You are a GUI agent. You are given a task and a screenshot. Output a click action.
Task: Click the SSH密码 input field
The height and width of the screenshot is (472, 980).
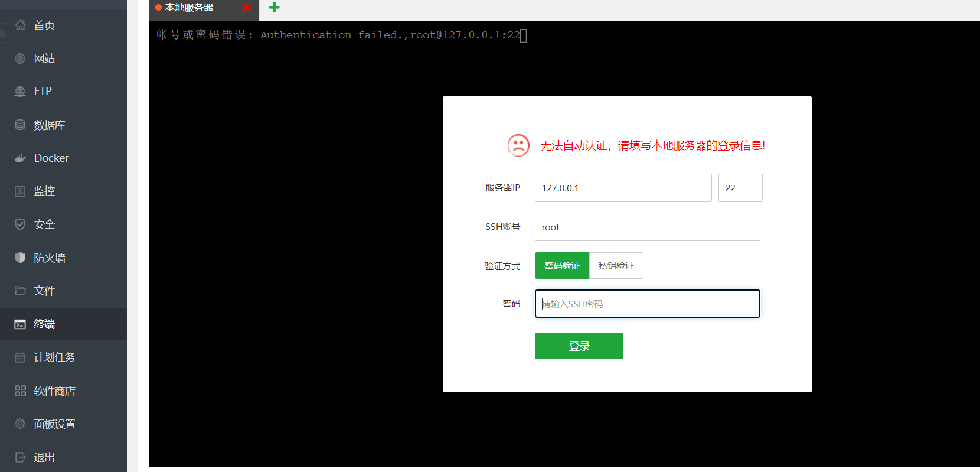pos(648,304)
